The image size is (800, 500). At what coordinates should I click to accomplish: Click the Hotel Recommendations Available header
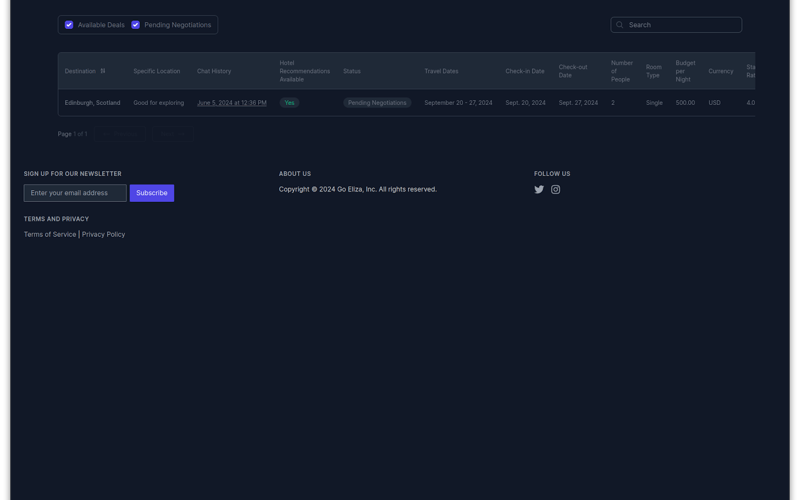[x=305, y=71]
